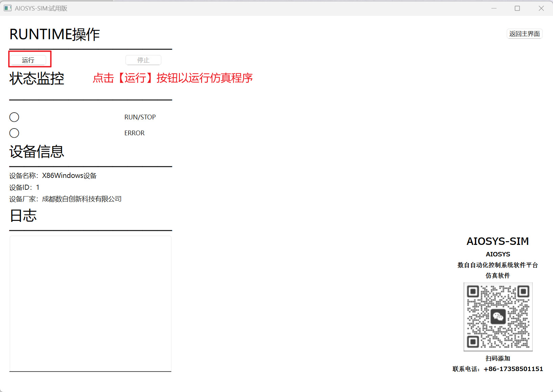Viewport: 553px width, 392px height.
Task: Click the 设备名称：X86Windows设备 line
Action: click(53, 176)
